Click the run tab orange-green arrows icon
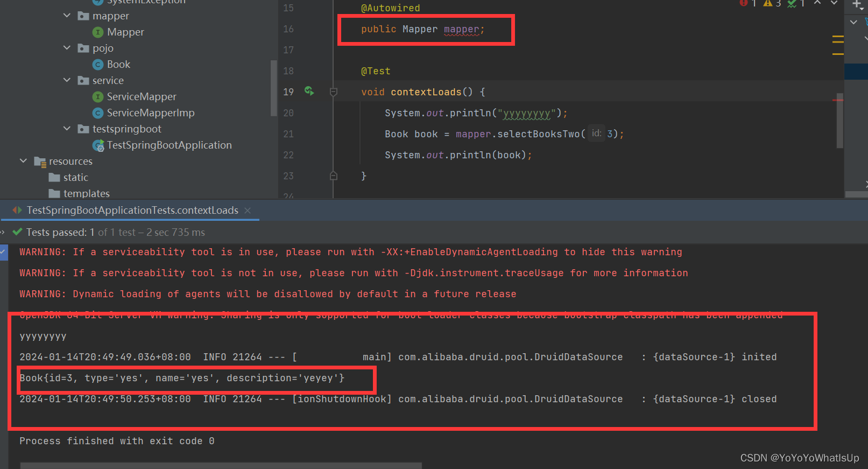The height and width of the screenshot is (469, 868). pyautogui.click(x=17, y=210)
